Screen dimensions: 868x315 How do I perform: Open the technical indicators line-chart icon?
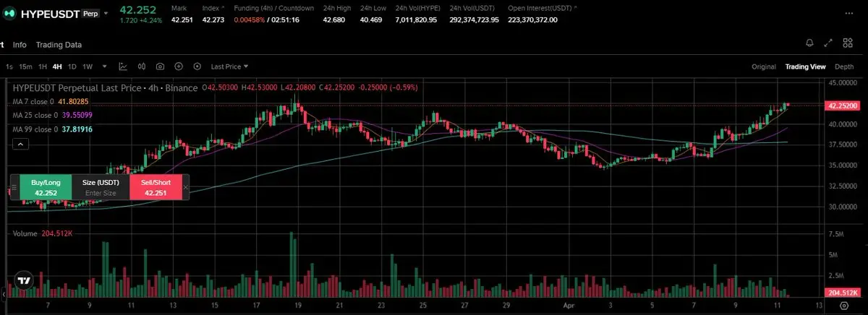(123, 66)
